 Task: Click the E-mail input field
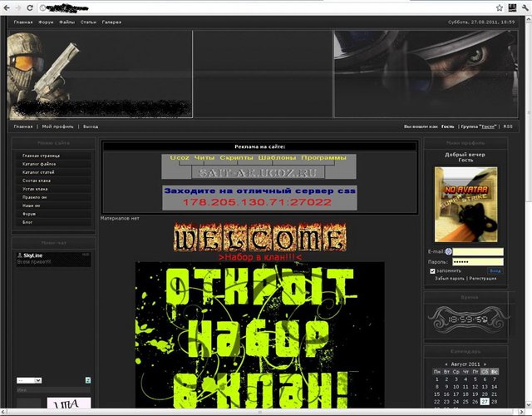coord(478,251)
